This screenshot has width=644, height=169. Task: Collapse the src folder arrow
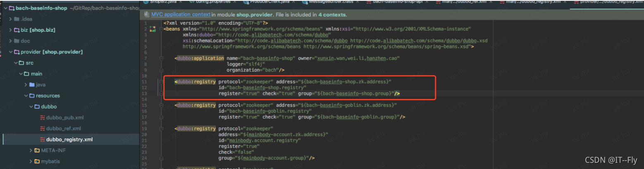coord(16,63)
